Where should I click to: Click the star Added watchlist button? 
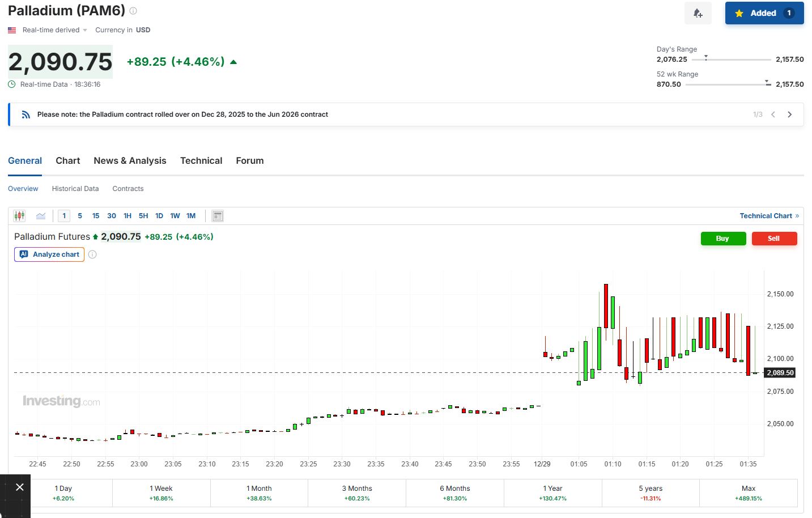click(x=764, y=13)
